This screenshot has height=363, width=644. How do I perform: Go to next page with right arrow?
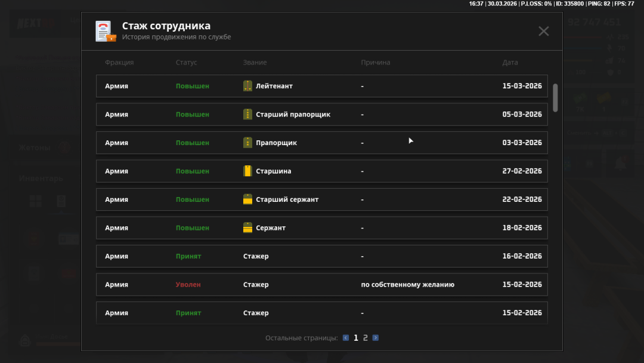[x=376, y=338]
